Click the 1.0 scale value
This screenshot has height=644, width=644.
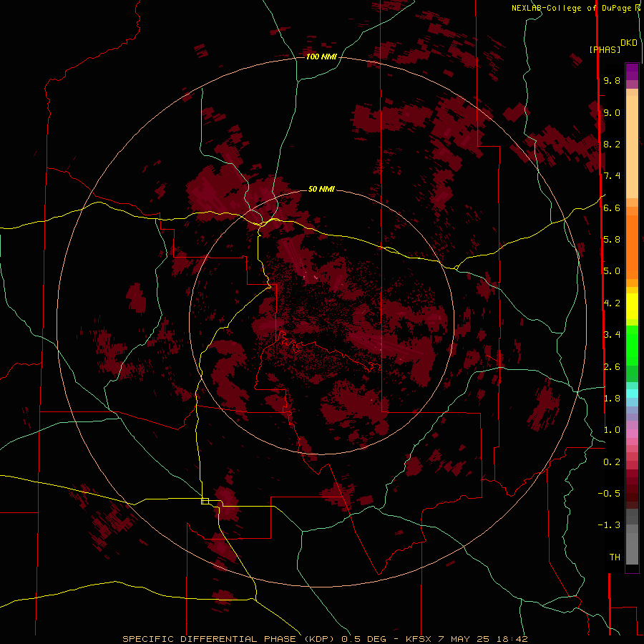coord(612,430)
